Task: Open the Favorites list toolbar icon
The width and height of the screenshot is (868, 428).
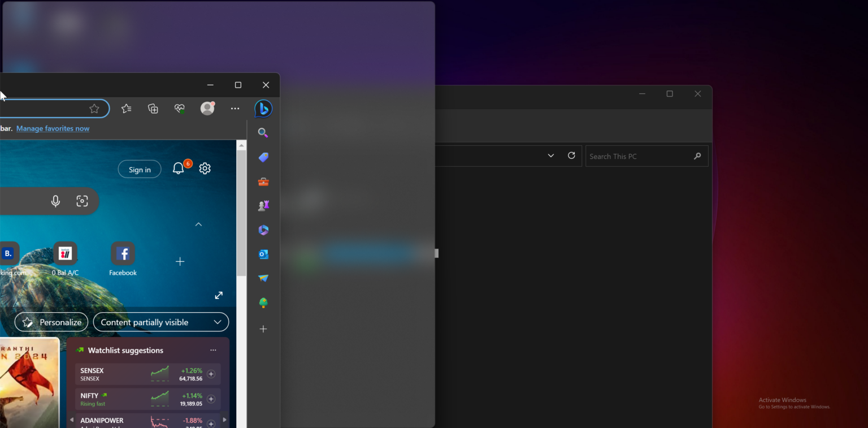Action: pos(126,109)
